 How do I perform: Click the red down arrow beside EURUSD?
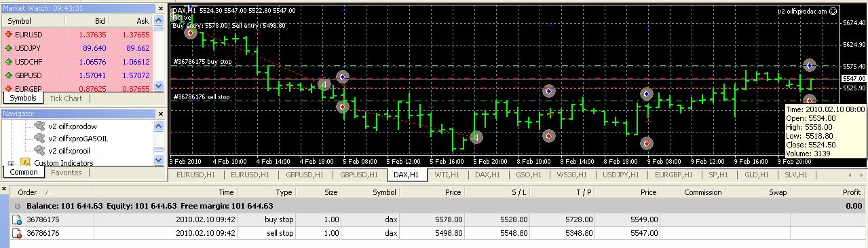click(x=8, y=35)
